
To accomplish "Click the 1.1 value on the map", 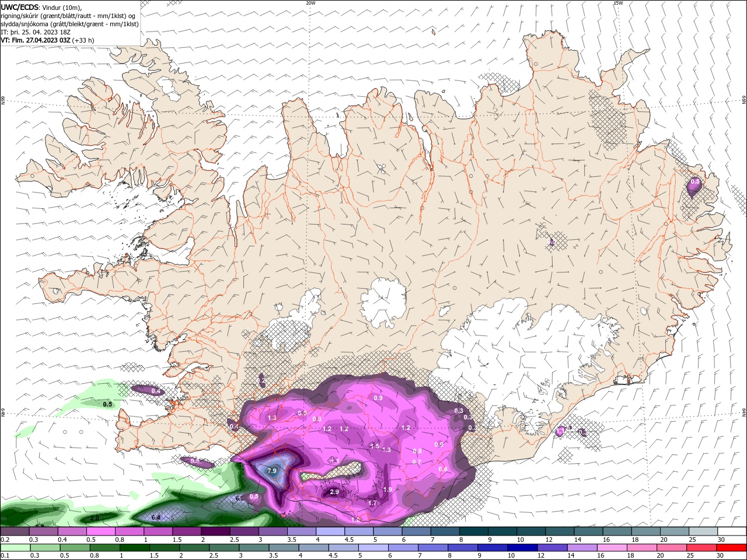I will pos(335,461).
